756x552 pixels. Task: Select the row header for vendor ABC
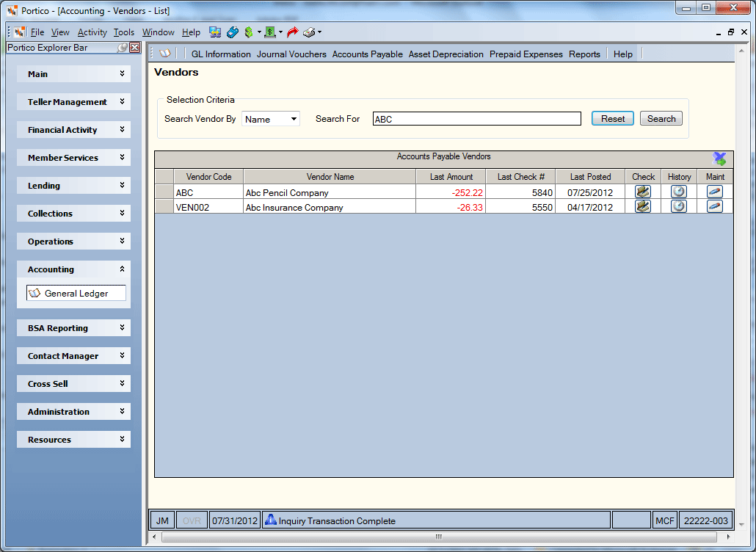click(164, 192)
